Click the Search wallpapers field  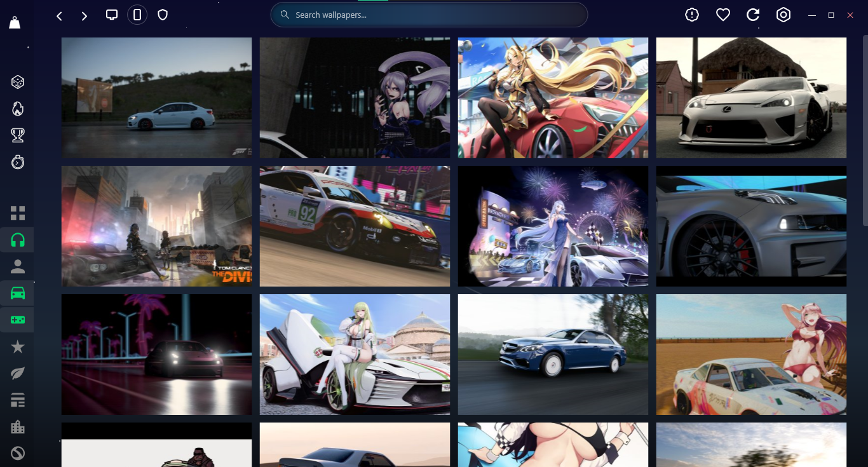(x=429, y=15)
